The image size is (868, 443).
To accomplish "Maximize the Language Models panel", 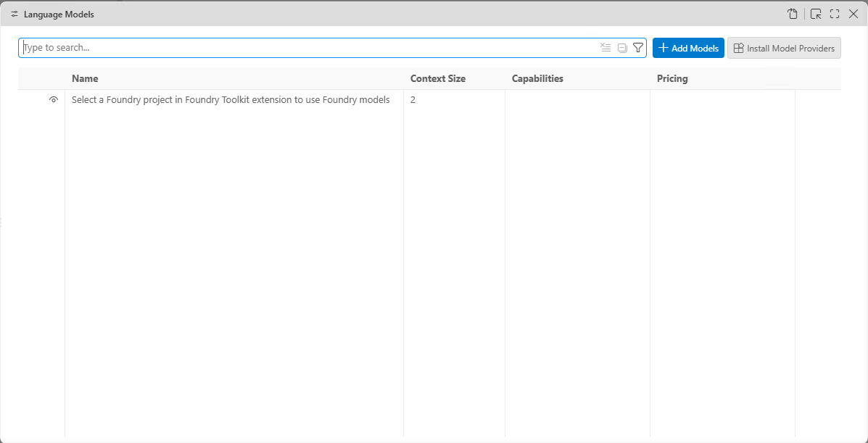I will (835, 15).
